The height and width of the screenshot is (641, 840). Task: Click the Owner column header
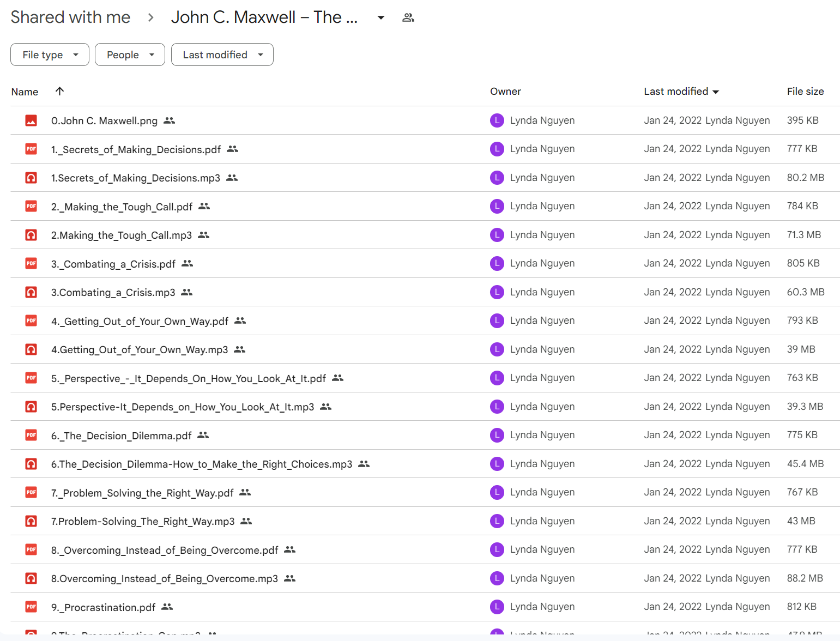[505, 92]
